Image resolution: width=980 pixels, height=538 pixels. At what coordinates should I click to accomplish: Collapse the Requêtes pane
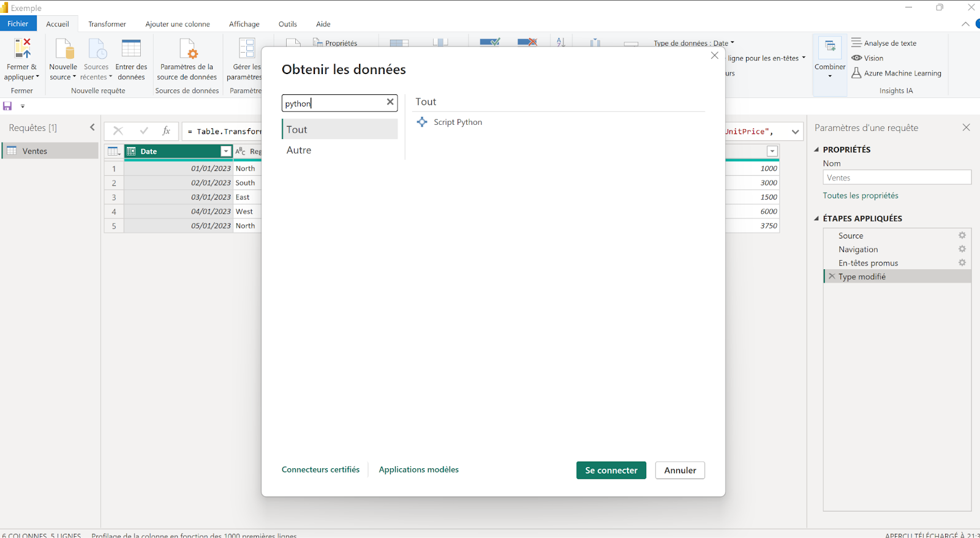[92, 127]
